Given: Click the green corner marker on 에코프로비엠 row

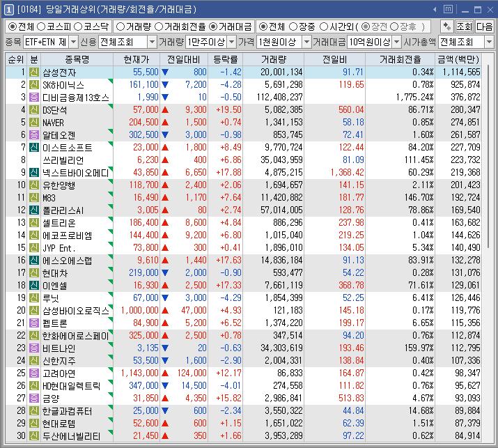Looking at the screenshot, I should 111,231.
